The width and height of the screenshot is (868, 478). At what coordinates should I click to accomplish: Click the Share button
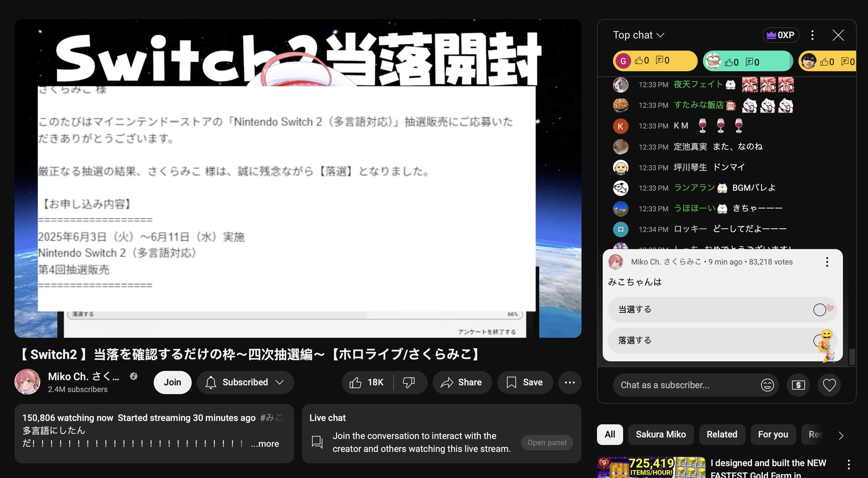click(x=462, y=383)
